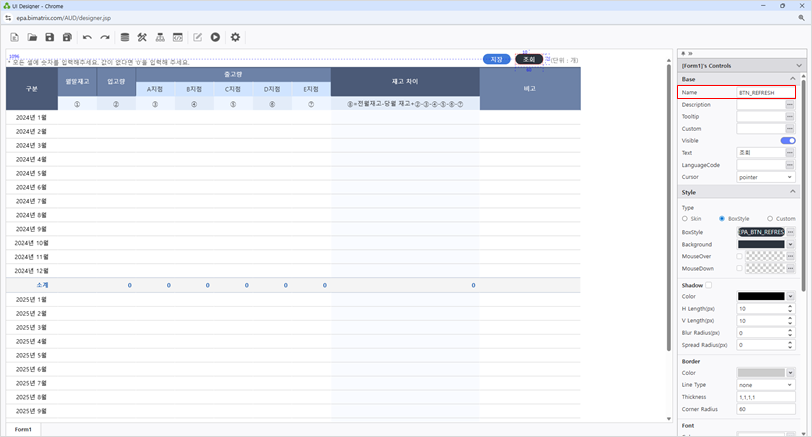Redo the last undone action

[105, 38]
